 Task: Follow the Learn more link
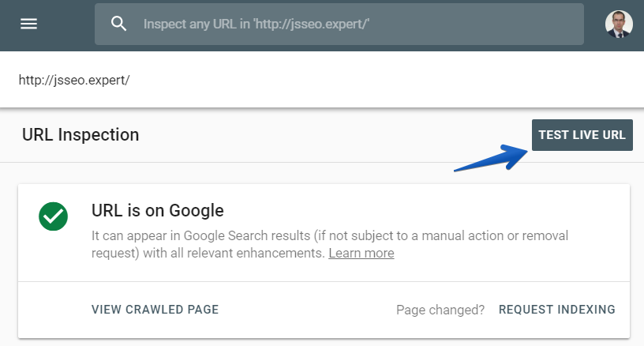361,254
